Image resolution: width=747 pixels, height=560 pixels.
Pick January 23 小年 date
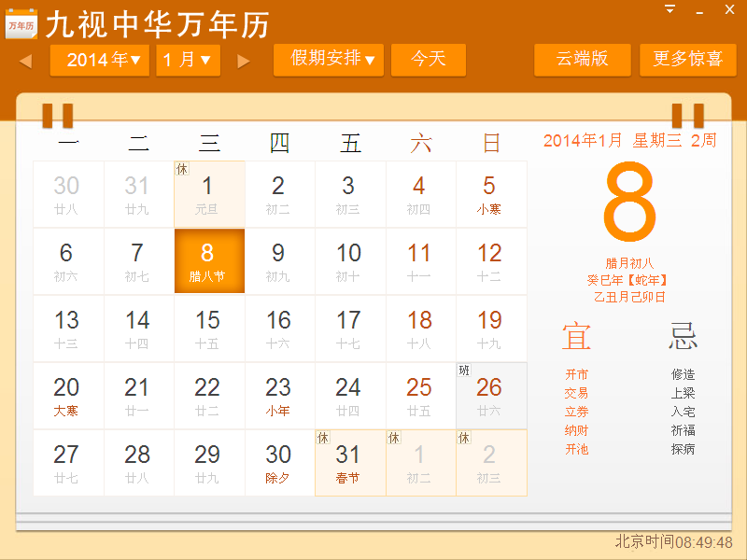tap(280, 396)
